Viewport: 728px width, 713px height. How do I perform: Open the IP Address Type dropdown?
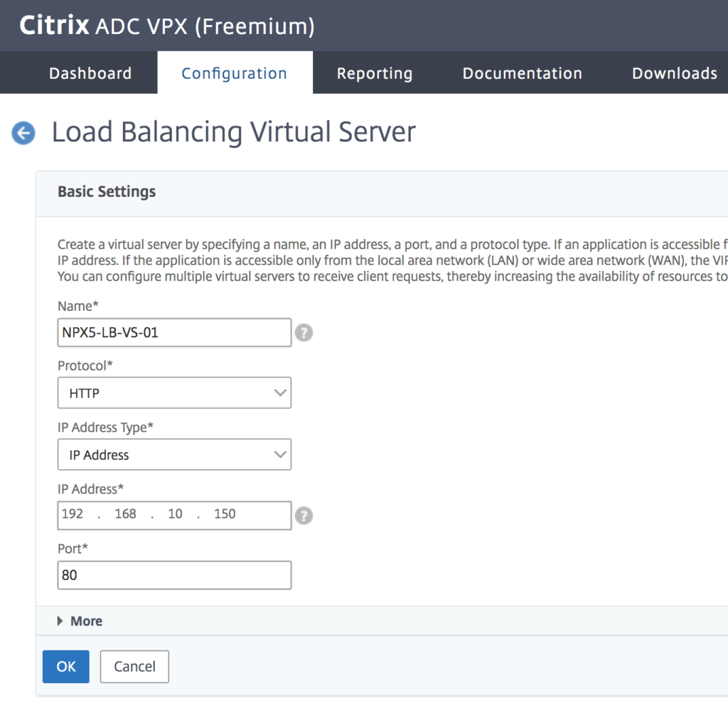point(174,454)
